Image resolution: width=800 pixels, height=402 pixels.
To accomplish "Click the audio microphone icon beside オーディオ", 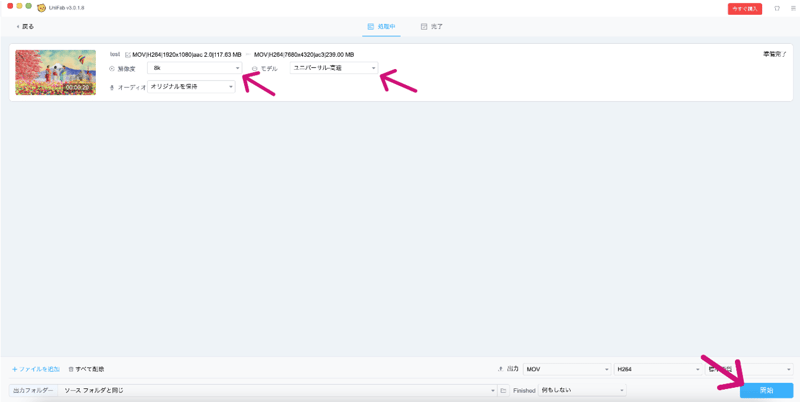I will point(112,87).
